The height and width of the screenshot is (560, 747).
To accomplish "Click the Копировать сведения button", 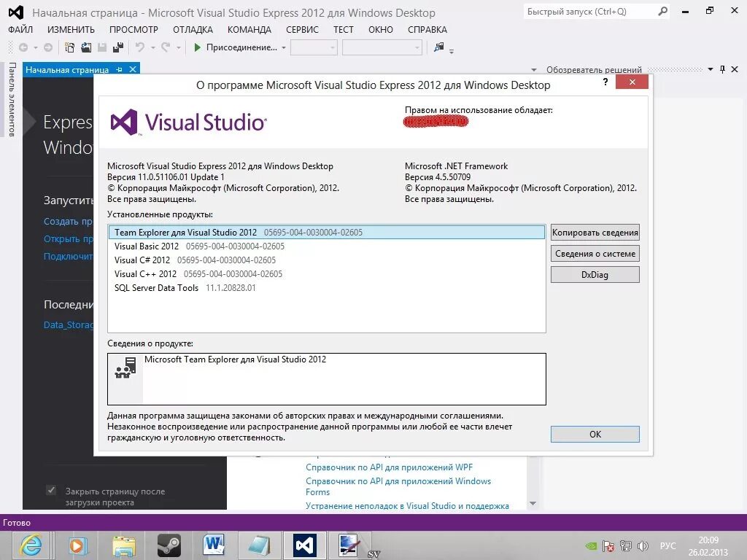I will 595,233.
